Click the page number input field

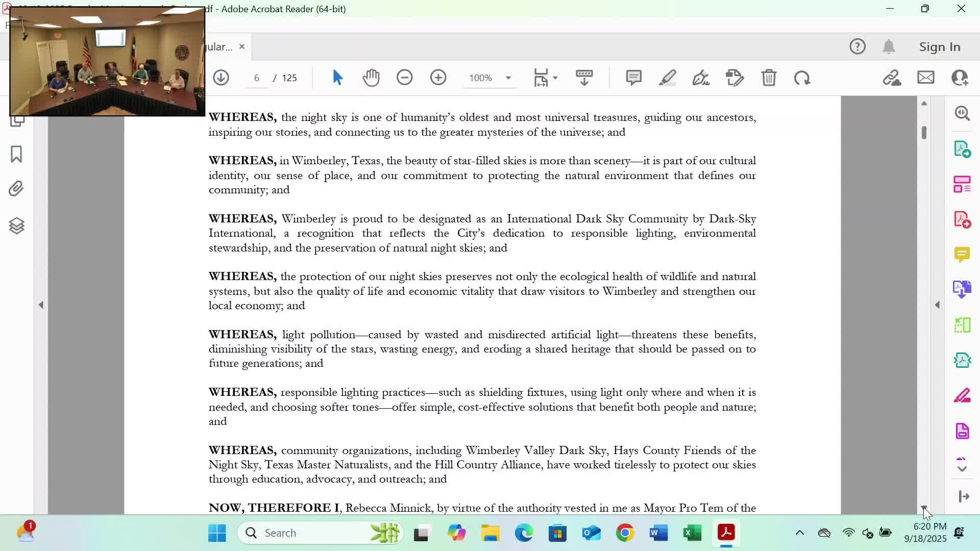coord(256,78)
